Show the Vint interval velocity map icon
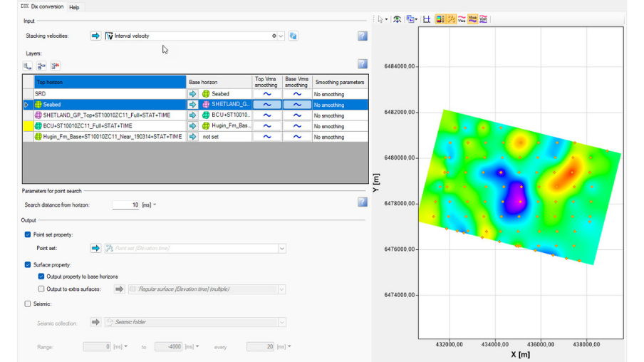Viewport: 644px width, 362px height. tap(484, 19)
